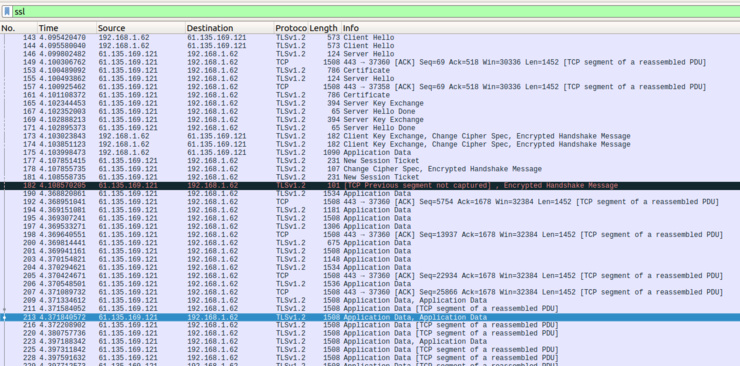This screenshot has height=366, width=740.
Task: Select packet 211 reassembled PDU row
Action: pyautogui.click(x=370, y=309)
